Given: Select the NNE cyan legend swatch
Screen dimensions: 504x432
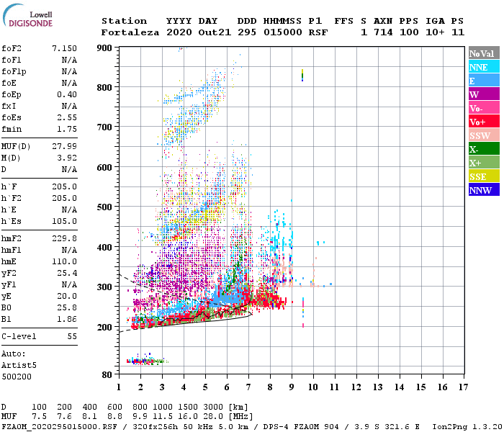Looking at the screenshot, I should (x=484, y=67).
